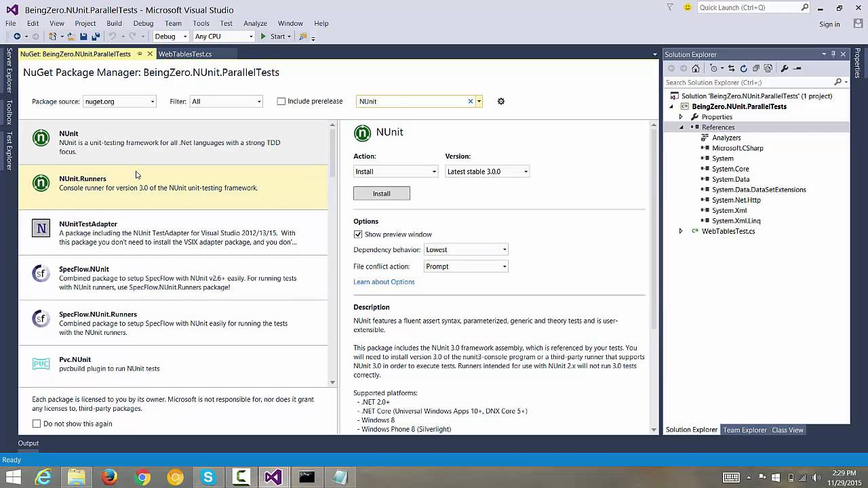Image resolution: width=868 pixels, height=488 pixels.
Task: Click the Home icon in Solution Explorer
Action: click(x=696, y=68)
